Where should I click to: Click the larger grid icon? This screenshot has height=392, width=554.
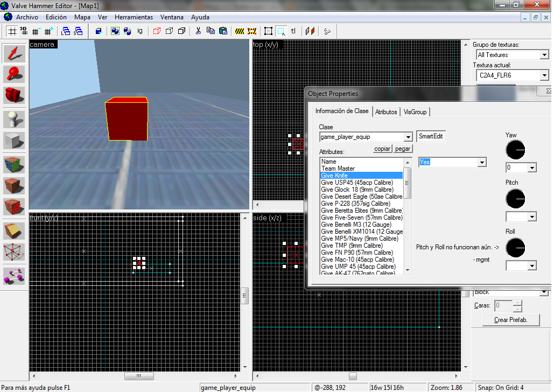[x=49, y=31]
